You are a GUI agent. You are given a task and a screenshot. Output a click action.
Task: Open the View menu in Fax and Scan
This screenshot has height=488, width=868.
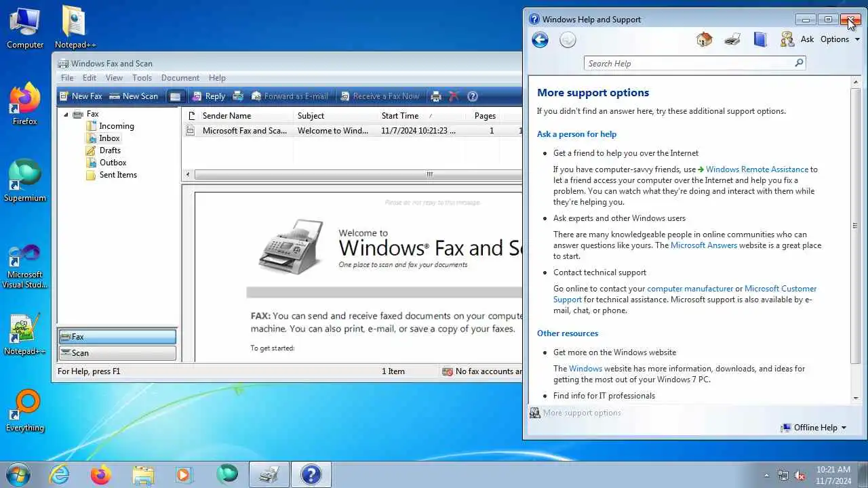[114, 78]
